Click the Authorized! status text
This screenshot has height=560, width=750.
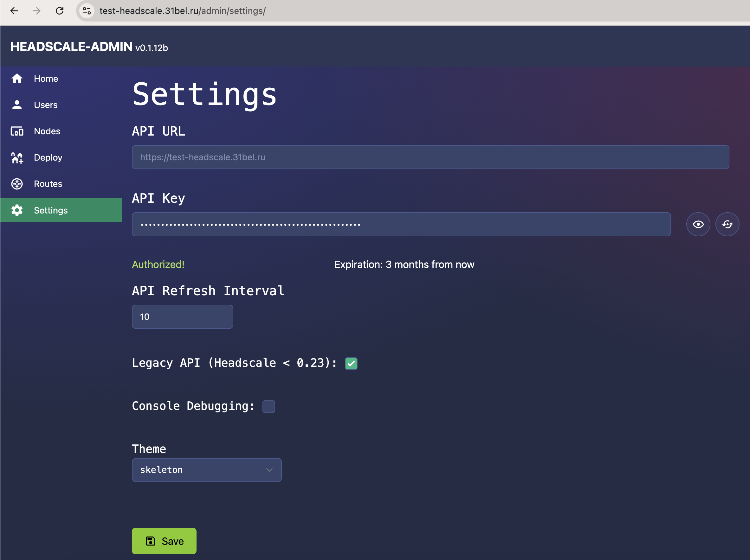pos(158,264)
